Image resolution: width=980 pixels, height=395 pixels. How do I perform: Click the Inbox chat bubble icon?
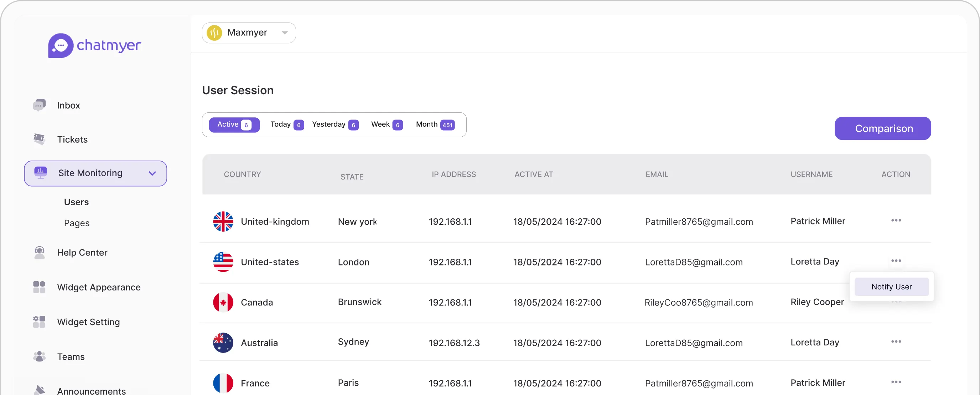point(39,105)
